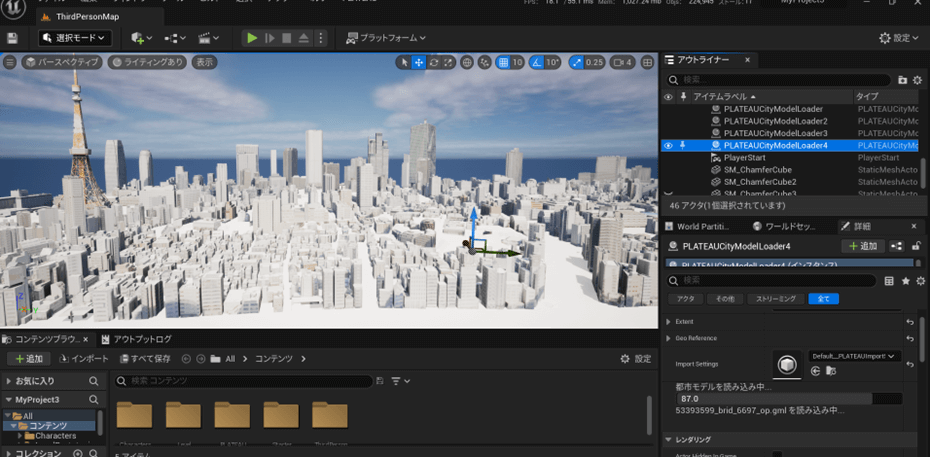Click the favorites star icon in Details
930x457 pixels.
coord(905,281)
